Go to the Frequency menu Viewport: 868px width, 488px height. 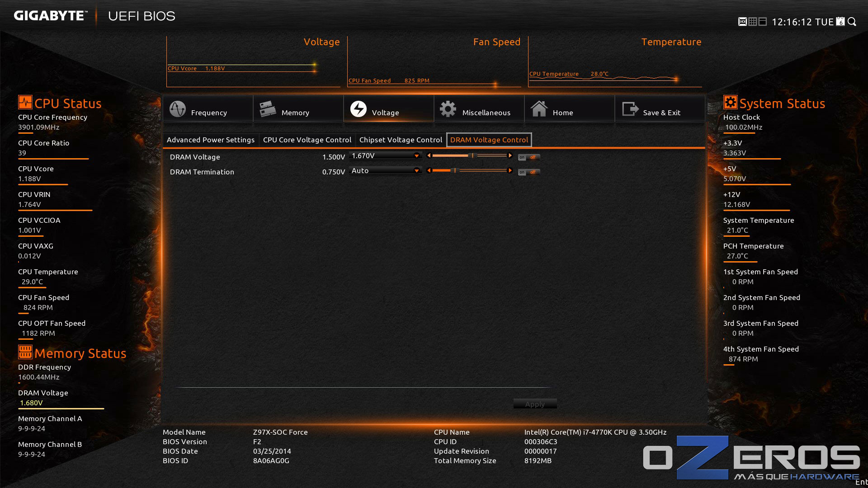[x=208, y=108]
